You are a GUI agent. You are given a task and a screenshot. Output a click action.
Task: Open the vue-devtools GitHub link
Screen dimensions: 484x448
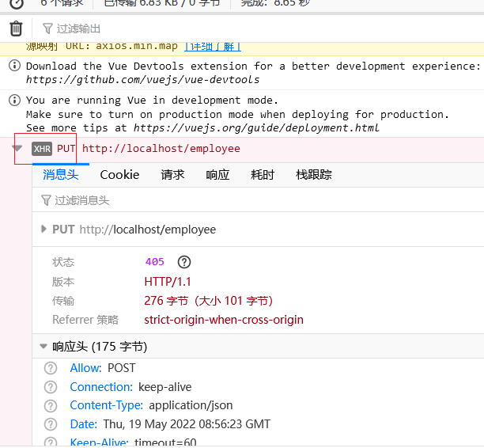coord(142,80)
